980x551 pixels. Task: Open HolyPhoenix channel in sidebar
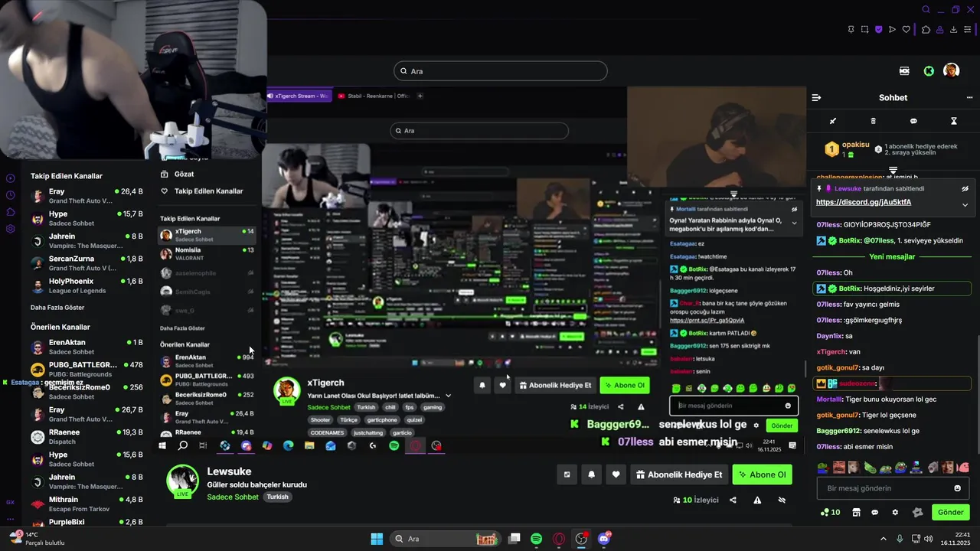[x=87, y=285]
